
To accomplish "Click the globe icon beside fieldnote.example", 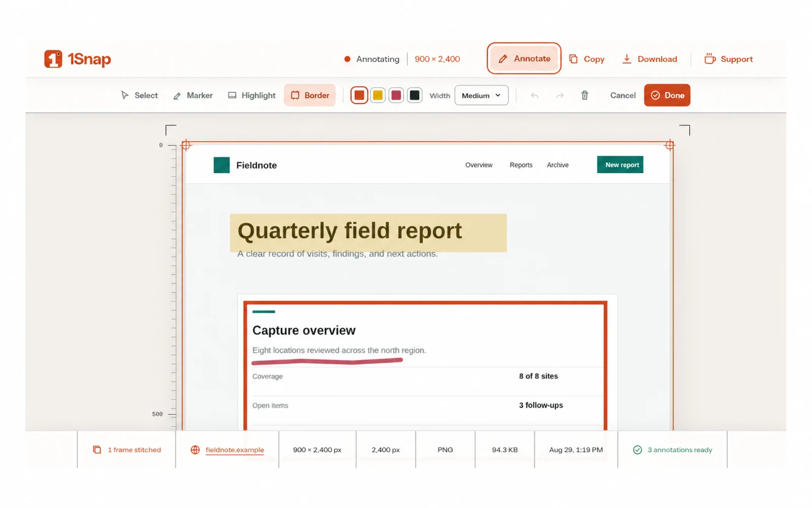I will click(195, 450).
